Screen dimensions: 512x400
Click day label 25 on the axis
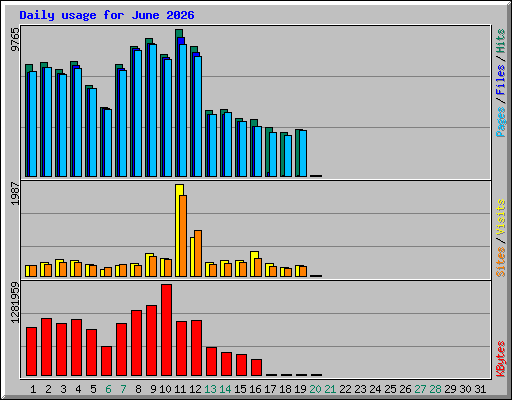pos(390,389)
